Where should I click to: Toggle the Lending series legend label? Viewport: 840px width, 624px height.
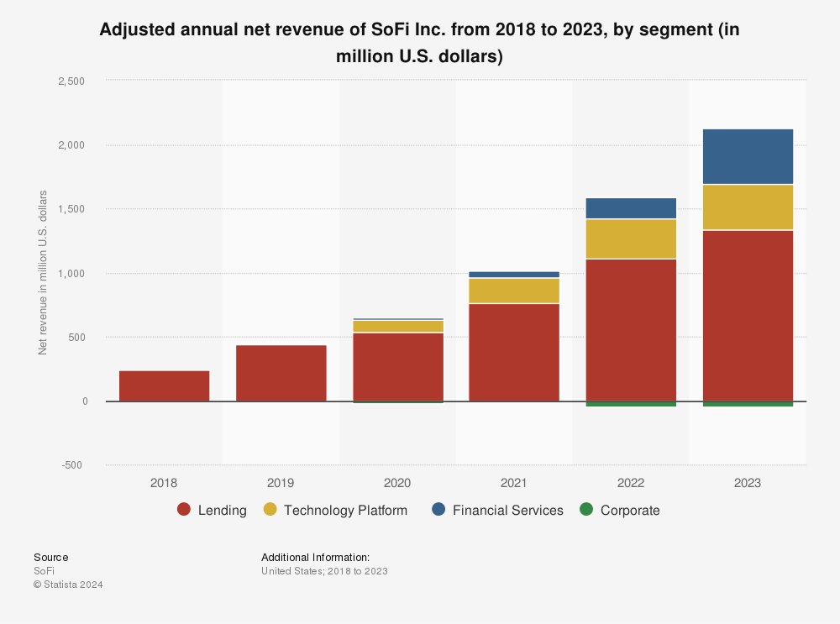click(x=222, y=511)
